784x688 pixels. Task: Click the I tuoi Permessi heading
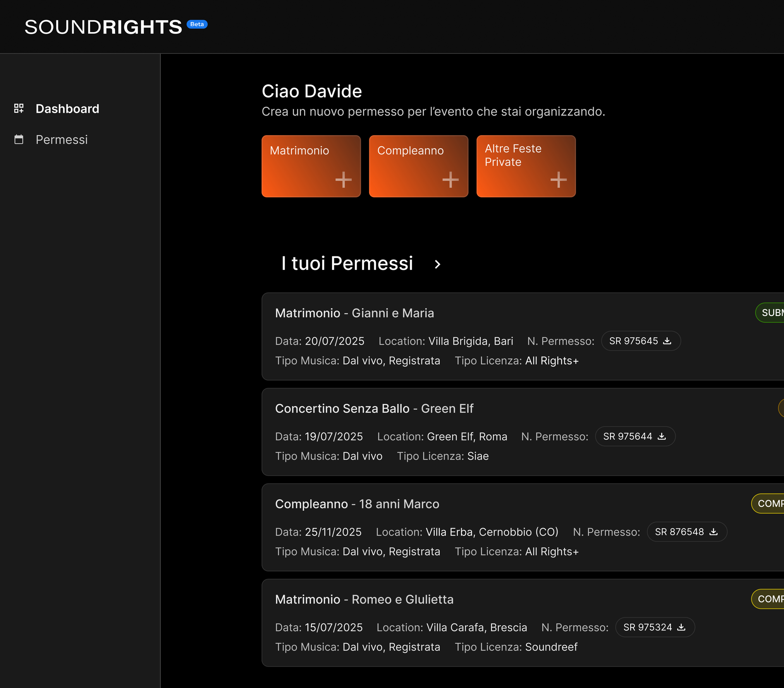pyautogui.click(x=347, y=263)
